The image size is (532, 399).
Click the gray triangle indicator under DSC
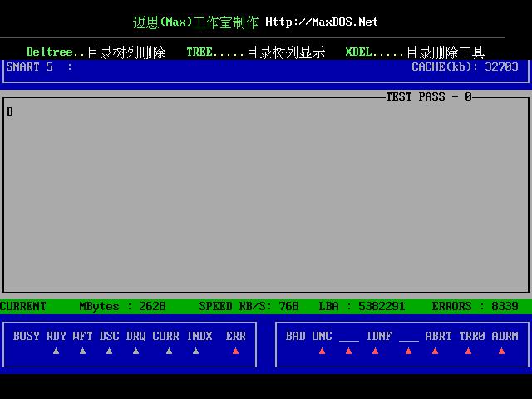coord(109,351)
